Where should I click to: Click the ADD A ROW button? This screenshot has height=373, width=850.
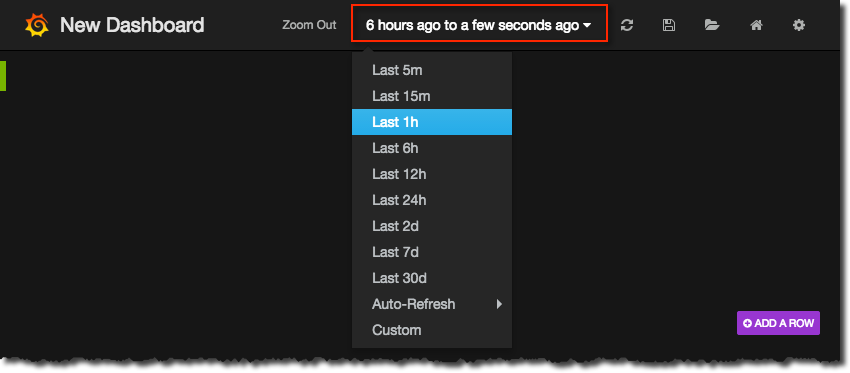[x=778, y=323]
